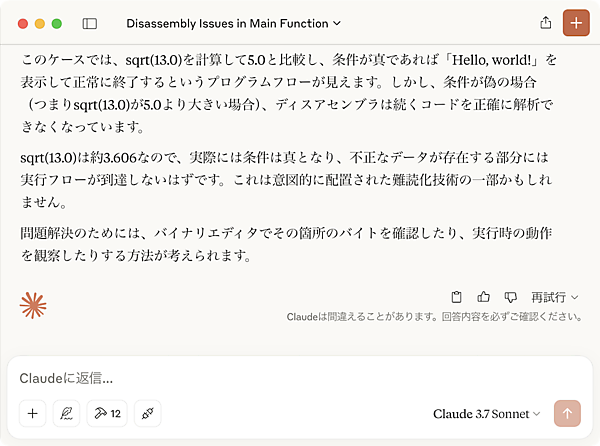The image size is (600, 446).
Task: Mark the response with thumbs down
Action: click(x=510, y=297)
